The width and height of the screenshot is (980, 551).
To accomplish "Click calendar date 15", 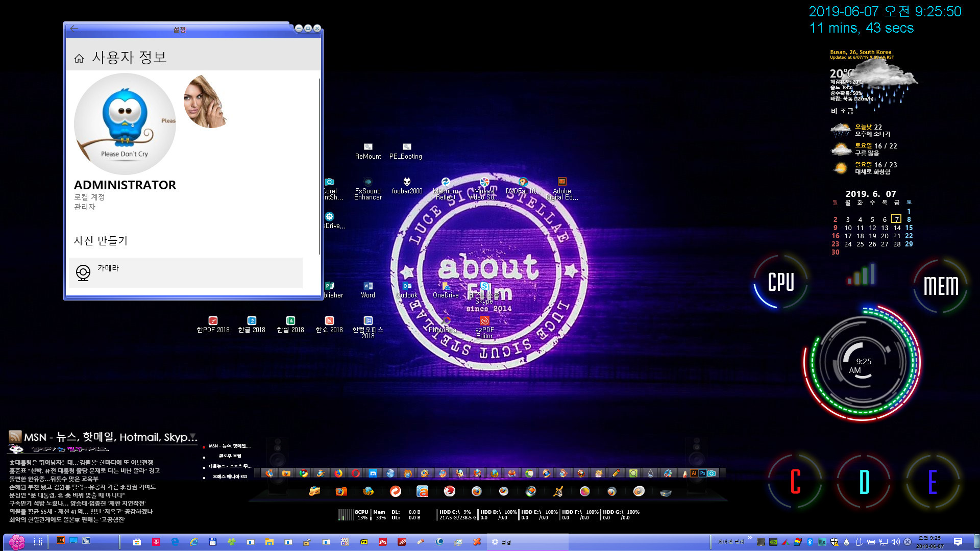I will (x=909, y=228).
